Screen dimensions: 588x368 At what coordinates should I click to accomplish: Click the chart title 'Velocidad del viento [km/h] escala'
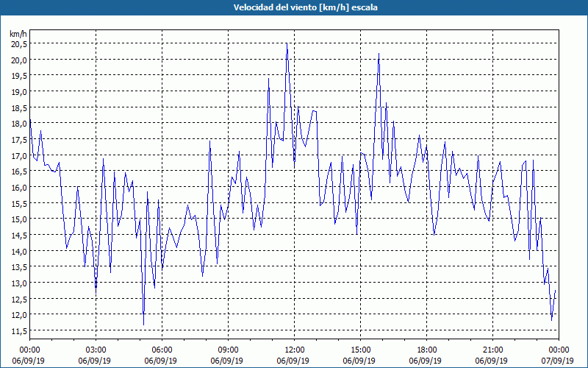(305, 7)
